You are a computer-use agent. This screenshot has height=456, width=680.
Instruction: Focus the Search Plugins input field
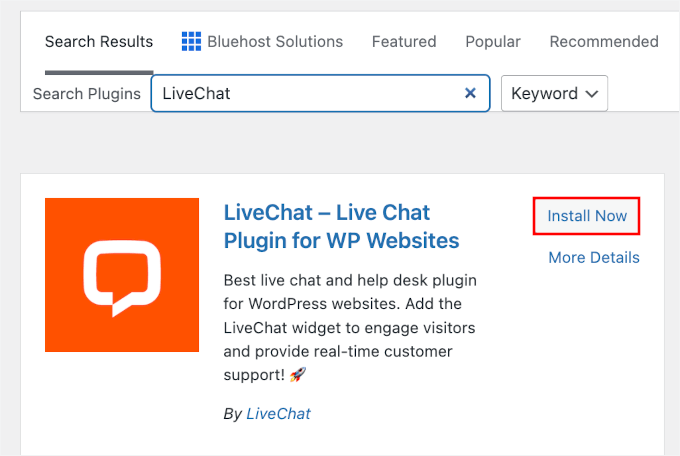320,93
